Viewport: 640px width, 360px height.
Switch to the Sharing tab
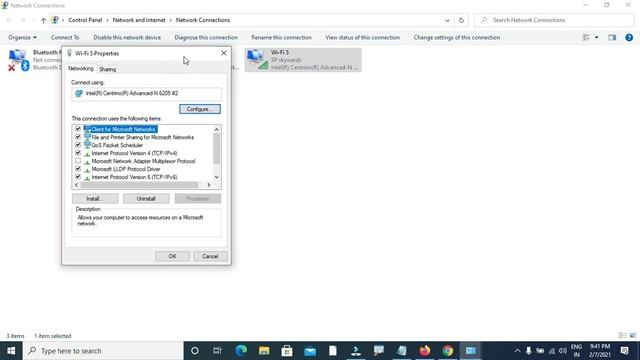[x=108, y=69]
